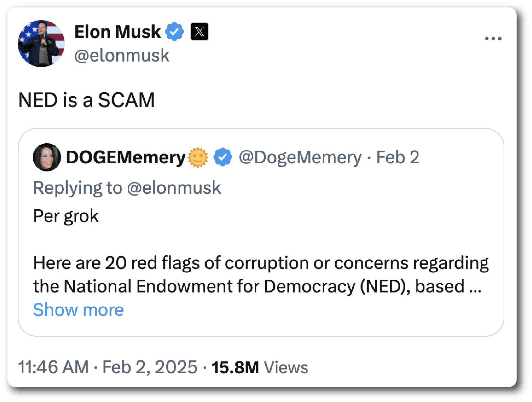Click the @elonmusk handle under the name
This screenshot has height=402, width=532.
point(122,55)
